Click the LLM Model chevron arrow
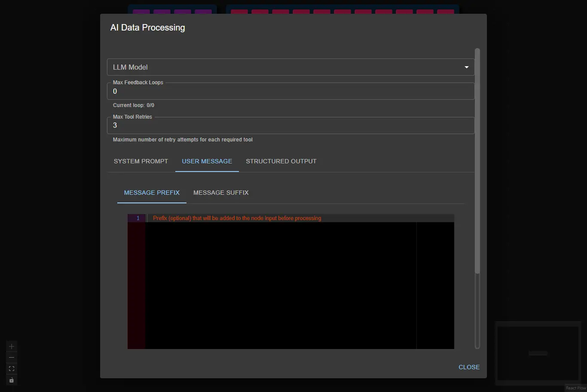The image size is (587, 392). click(x=466, y=67)
